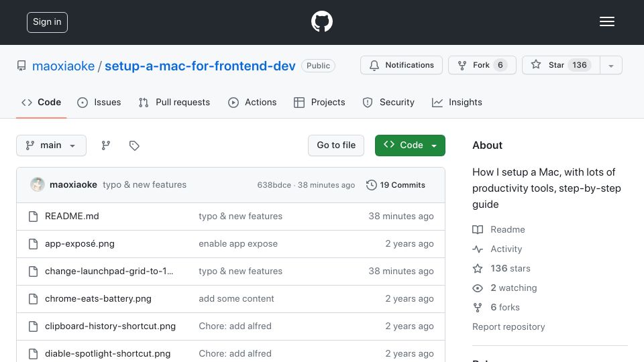Open the Pull requests tab
Image resolution: width=644 pixels, height=362 pixels.
pos(174,102)
